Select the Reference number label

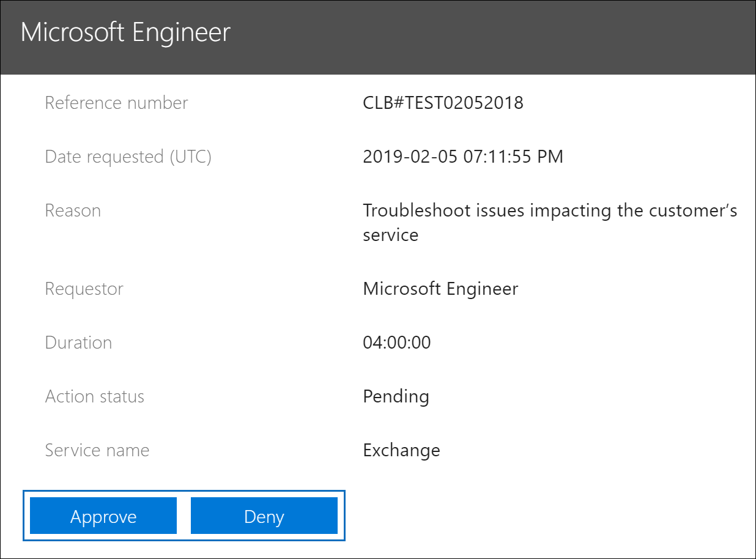[x=116, y=103]
